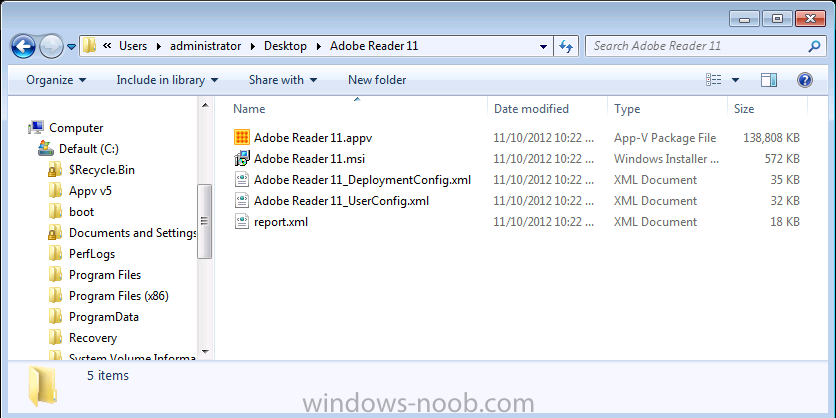
Task: Click Adobe Reader 11 breadcrumb segment
Action: [x=374, y=46]
